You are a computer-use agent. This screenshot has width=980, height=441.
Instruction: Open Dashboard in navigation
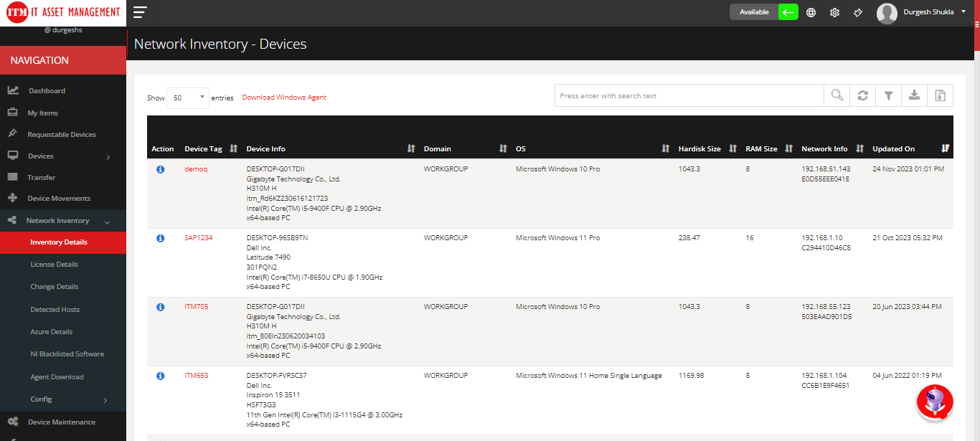click(x=47, y=91)
